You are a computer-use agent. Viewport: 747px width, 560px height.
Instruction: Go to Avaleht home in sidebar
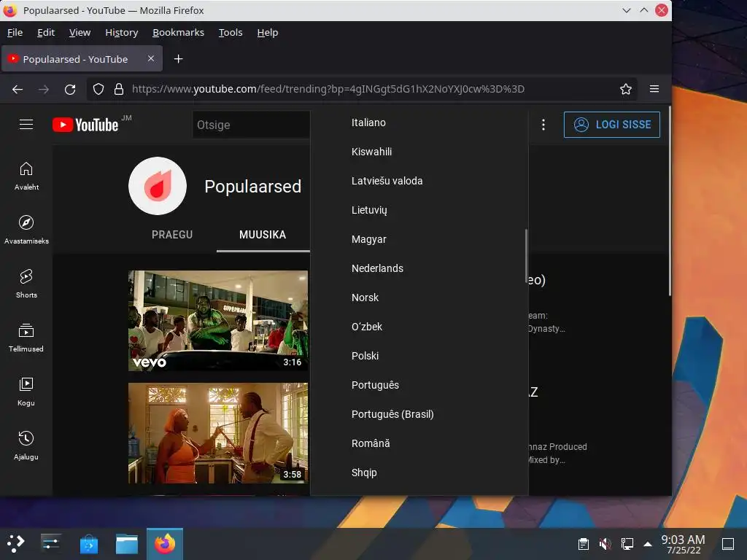tap(26, 176)
